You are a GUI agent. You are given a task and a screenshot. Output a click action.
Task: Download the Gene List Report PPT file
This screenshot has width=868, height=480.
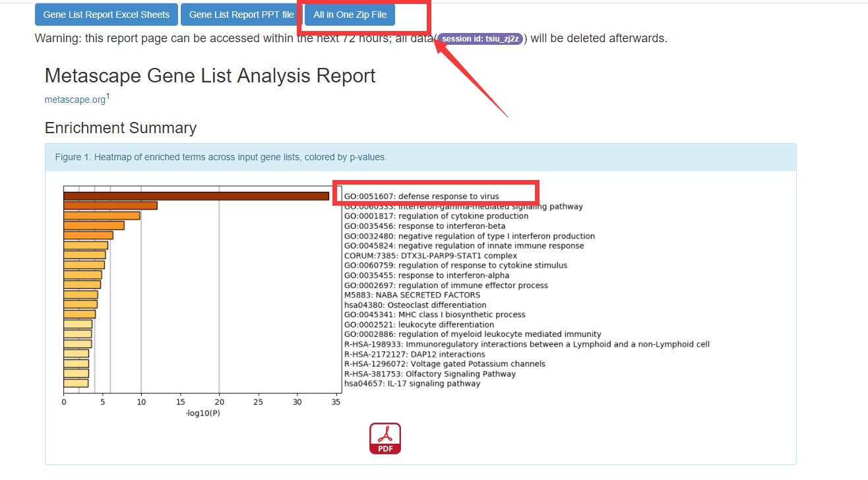[241, 15]
